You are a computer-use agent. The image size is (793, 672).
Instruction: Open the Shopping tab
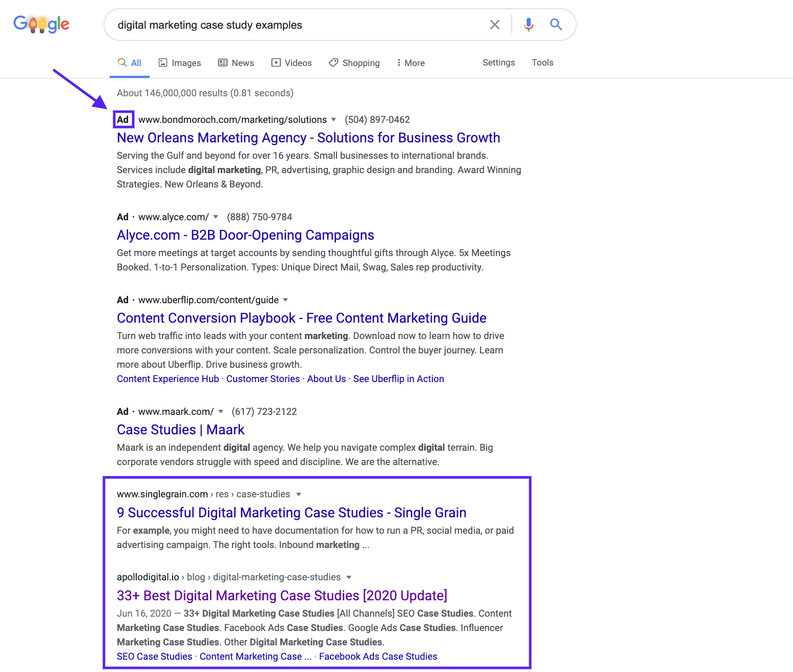tap(354, 63)
